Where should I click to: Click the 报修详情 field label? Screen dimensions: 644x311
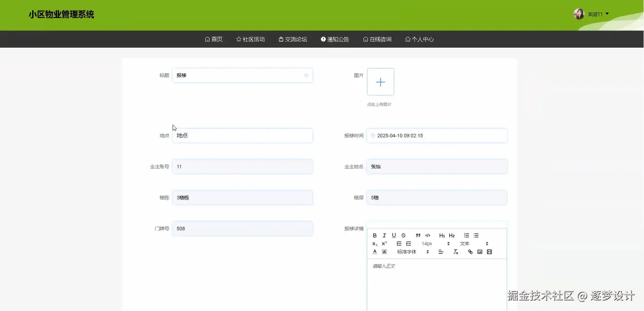(x=354, y=228)
